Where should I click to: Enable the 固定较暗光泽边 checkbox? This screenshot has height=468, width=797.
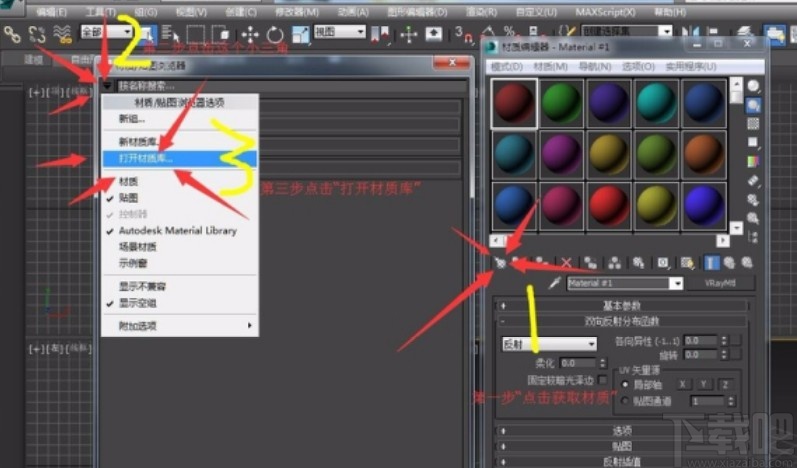[603, 380]
